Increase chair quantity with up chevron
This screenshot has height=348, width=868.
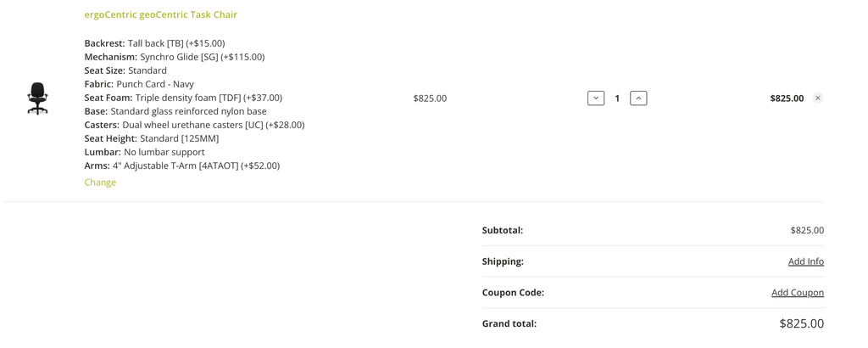pos(638,98)
